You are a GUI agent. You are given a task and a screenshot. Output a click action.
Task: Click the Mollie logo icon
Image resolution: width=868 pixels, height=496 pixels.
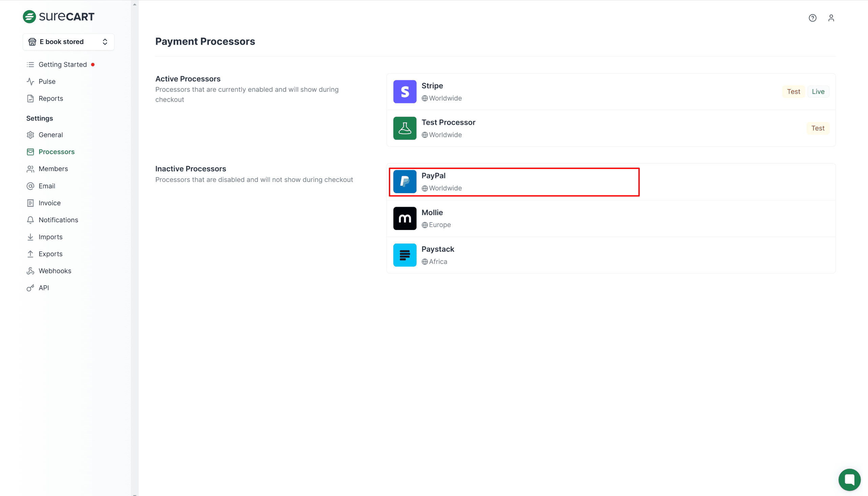[405, 219]
